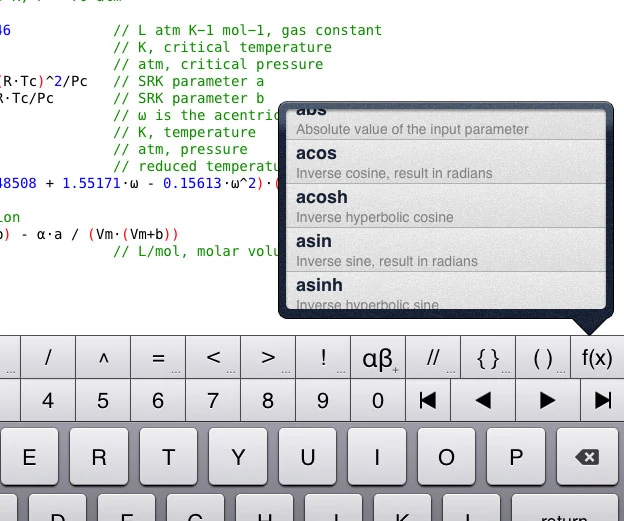Click the gas constant comment line
This screenshot has height=521, width=624.
point(248,30)
